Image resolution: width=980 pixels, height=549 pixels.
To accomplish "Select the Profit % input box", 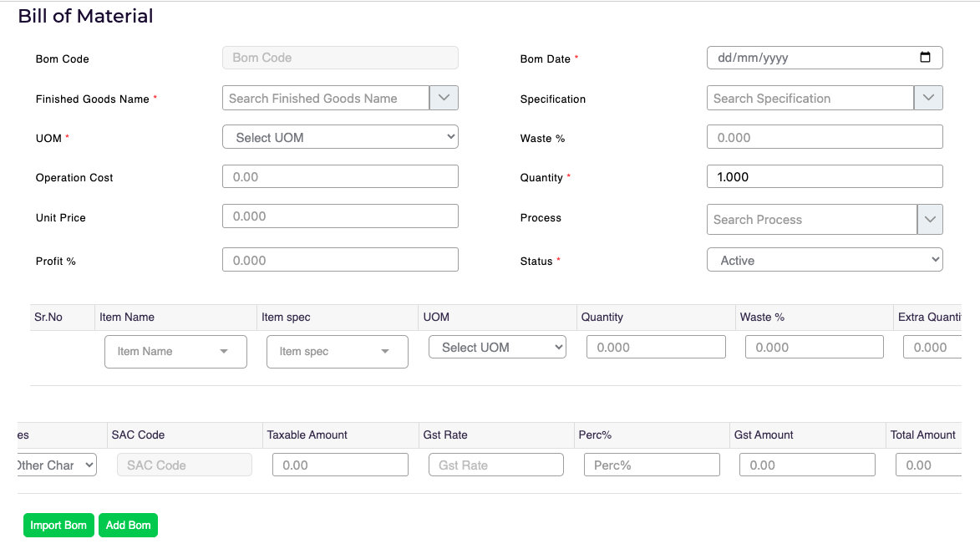I will [x=340, y=260].
